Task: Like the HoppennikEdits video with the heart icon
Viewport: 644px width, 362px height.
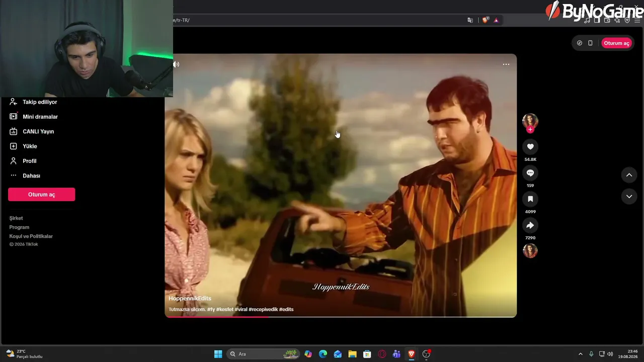Action: pyautogui.click(x=530, y=146)
